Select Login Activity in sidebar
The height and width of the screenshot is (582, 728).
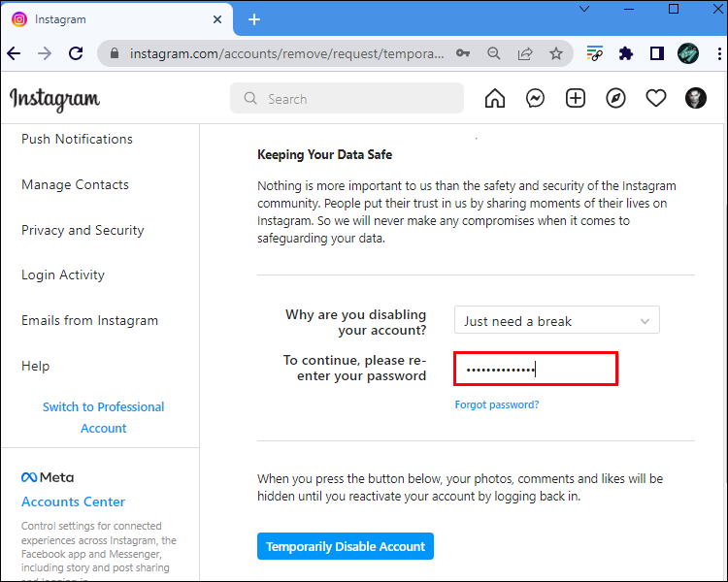click(x=63, y=275)
